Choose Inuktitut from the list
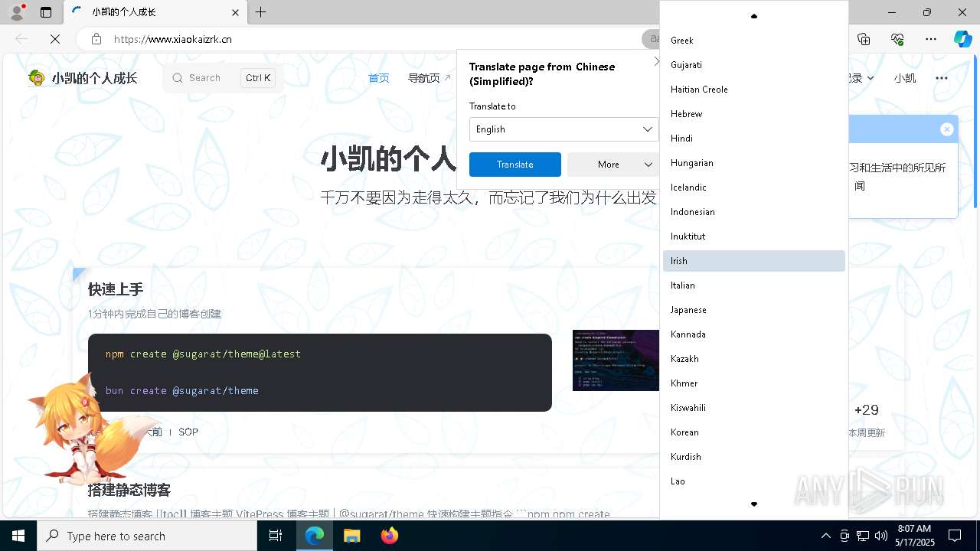The image size is (980, 551). [754, 236]
